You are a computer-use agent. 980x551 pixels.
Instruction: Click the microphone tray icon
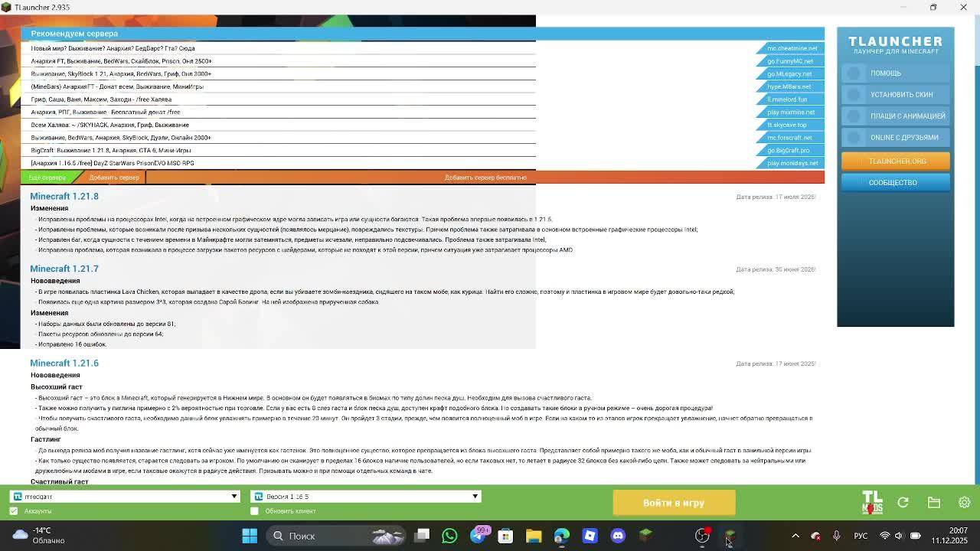(x=836, y=536)
